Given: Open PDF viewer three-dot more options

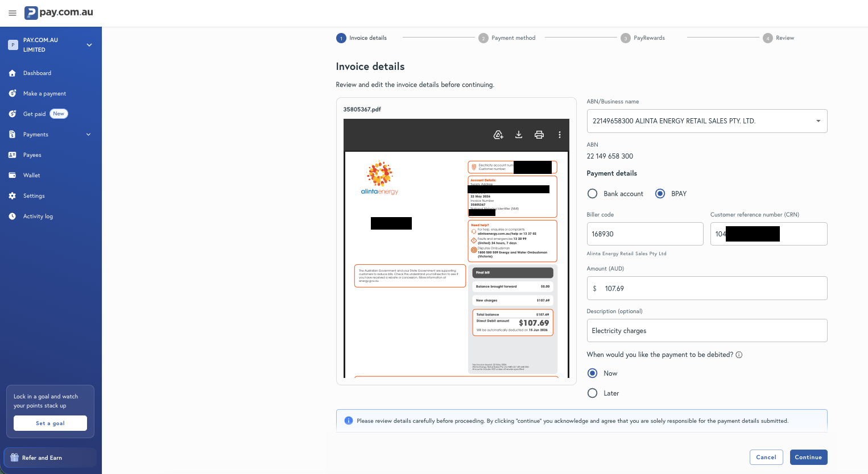Looking at the screenshot, I should [x=560, y=135].
